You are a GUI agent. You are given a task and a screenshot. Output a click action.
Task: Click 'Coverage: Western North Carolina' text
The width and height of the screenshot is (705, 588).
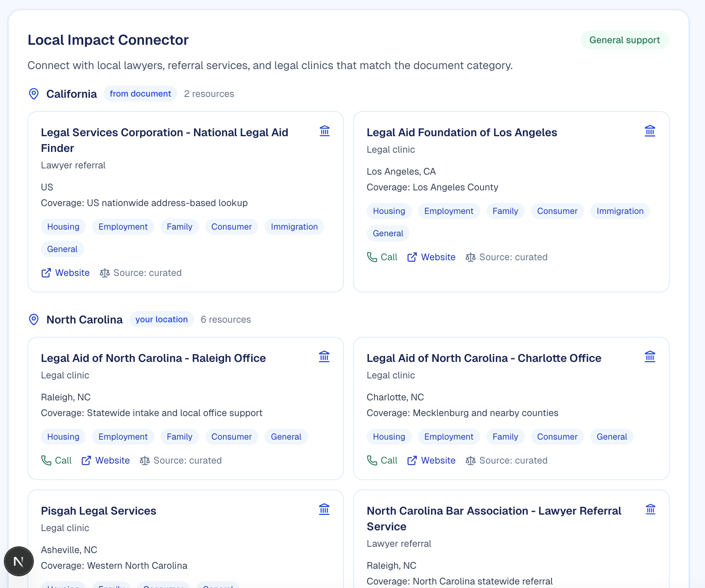(x=114, y=566)
